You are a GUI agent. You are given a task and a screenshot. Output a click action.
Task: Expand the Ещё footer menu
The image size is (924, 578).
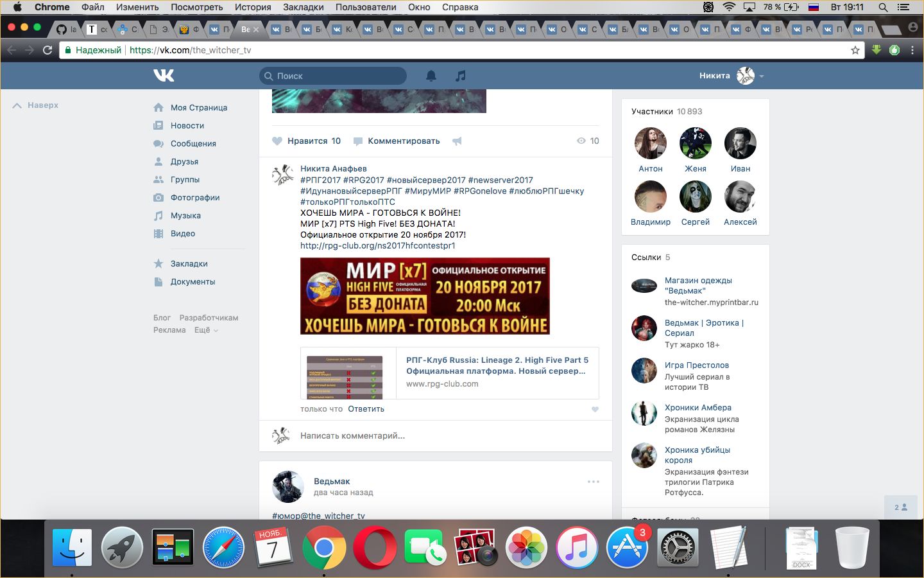pyautogui.click(x=206, y=330)
